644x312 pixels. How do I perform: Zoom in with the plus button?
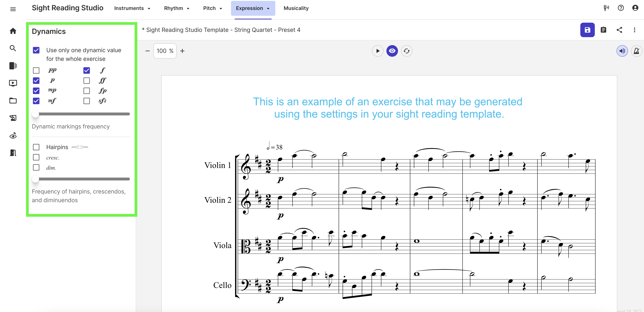(183, 51)
